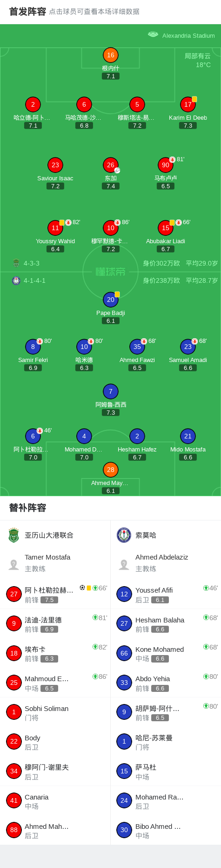The width and height of the screenshot is (221, 868).
Task: Tap substitute number 9 法迪-法里德
Action: click(55, 623)
